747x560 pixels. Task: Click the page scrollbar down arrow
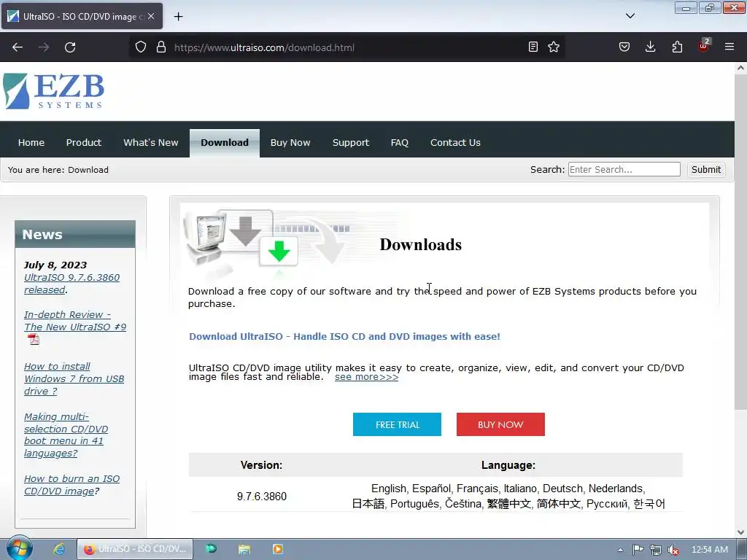click(740, 532)
